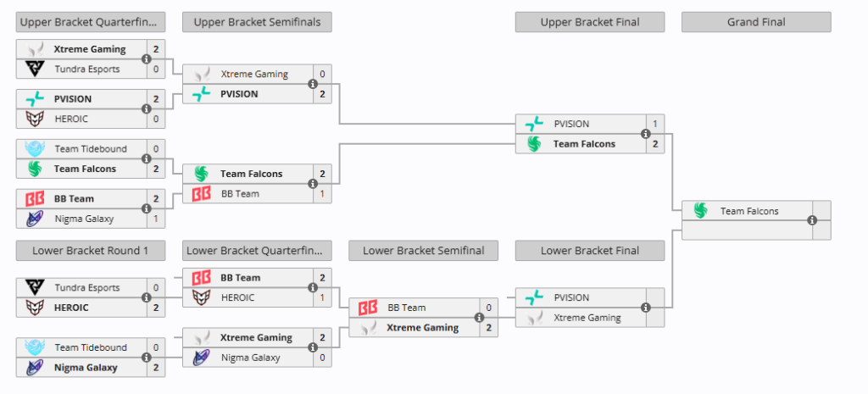Open Lower Bracket Final match details icon
The width and height of the screenshot is (868, 394).
point(645,308)
